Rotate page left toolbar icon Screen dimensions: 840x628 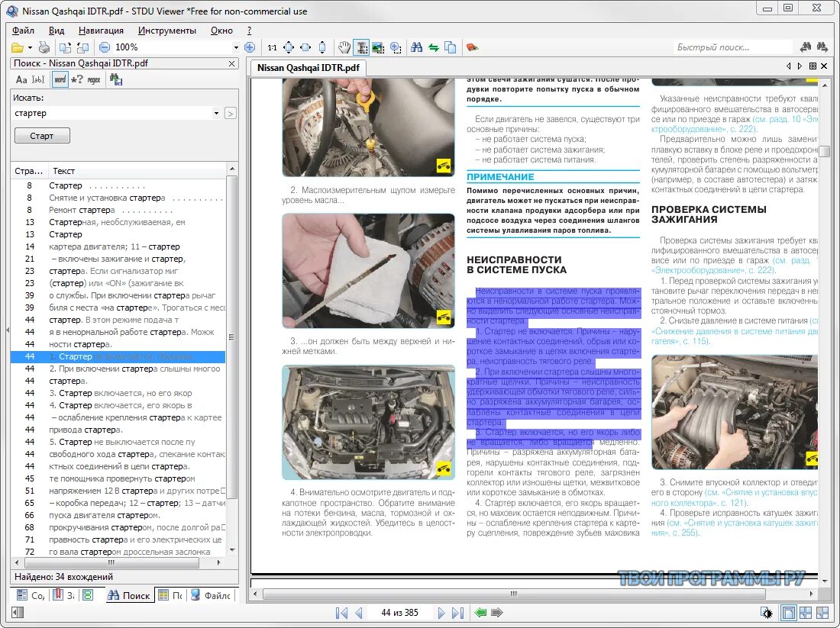coord(65,47)
